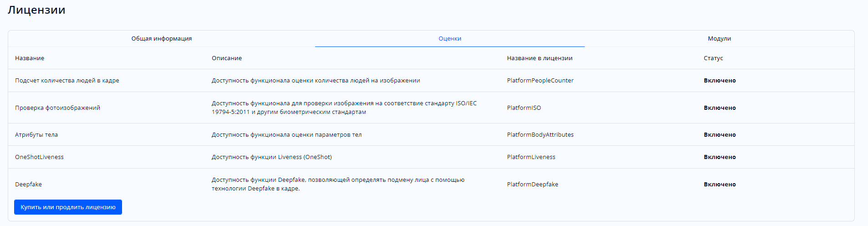
Task: Click Купить или продлить лицензию button
Action: point(68,207)
